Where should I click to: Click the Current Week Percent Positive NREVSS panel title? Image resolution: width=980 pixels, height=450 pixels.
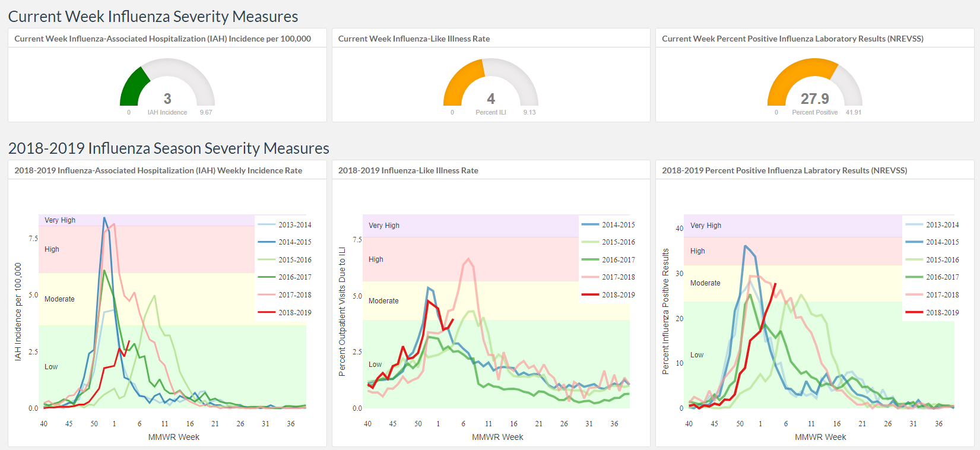pyautogui.click(x=792, y=39)
